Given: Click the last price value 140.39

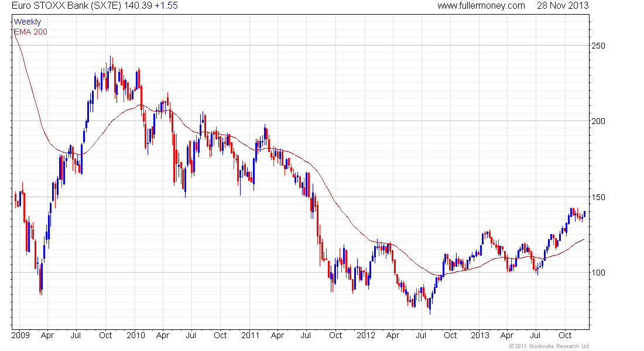Looking at the screenshot, I should 138,6.
